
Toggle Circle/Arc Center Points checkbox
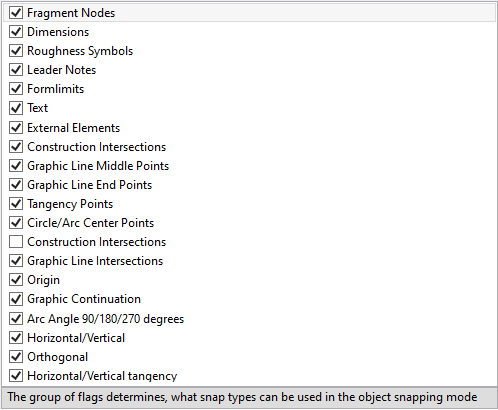pyautogui.click(x=16, y=223)
